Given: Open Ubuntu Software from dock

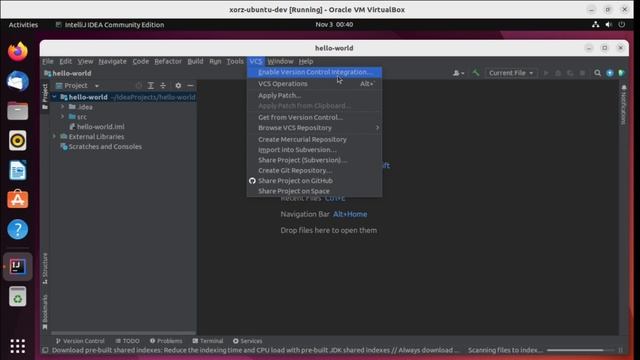Looking at the screenshot, I should (18, 200).
